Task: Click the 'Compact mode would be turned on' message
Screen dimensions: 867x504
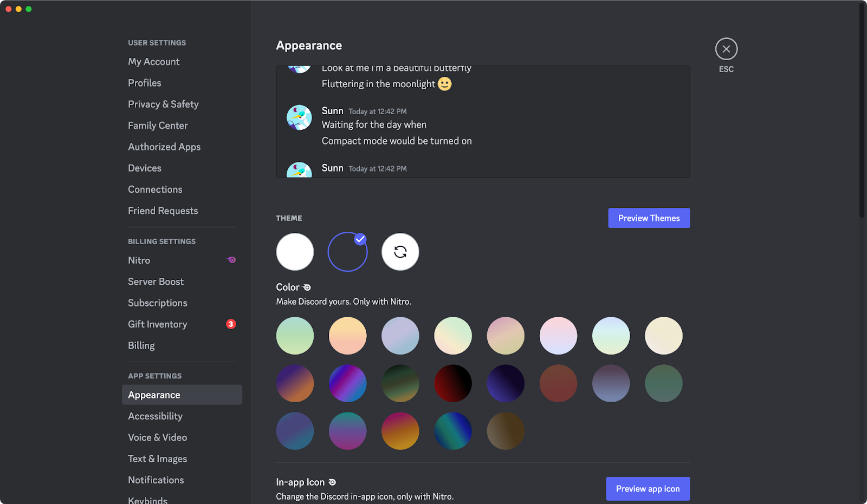Action: click(397, 141)
